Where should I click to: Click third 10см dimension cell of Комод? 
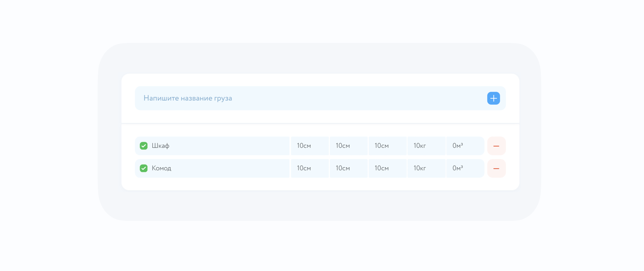(387, 168)
